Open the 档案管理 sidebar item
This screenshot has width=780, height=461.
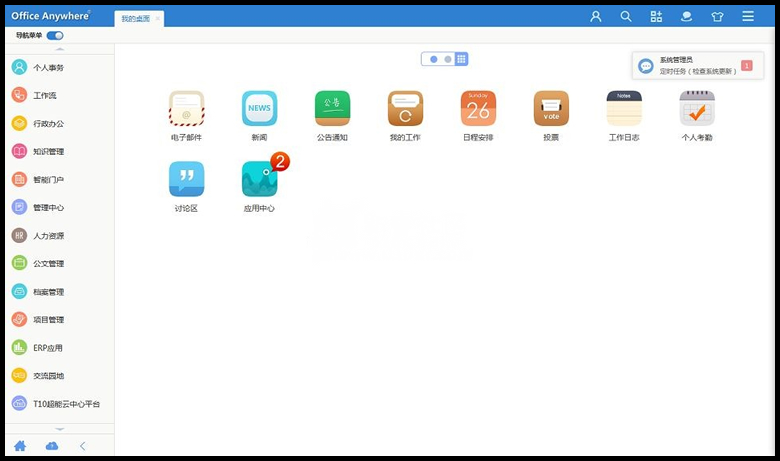[60, 291]
